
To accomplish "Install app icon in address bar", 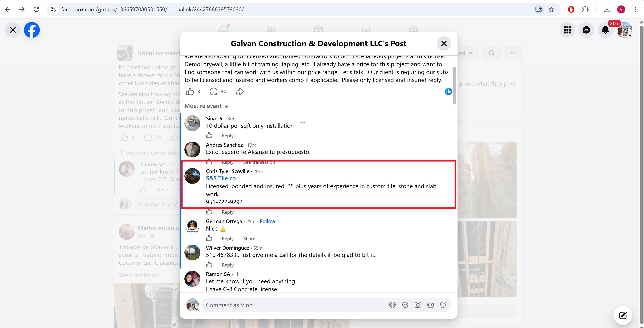I will [539, 9].
